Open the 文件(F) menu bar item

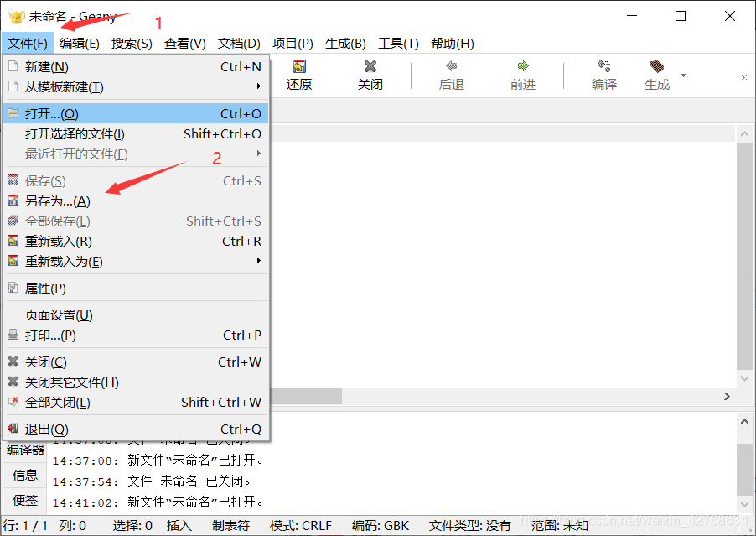point(28,44)
